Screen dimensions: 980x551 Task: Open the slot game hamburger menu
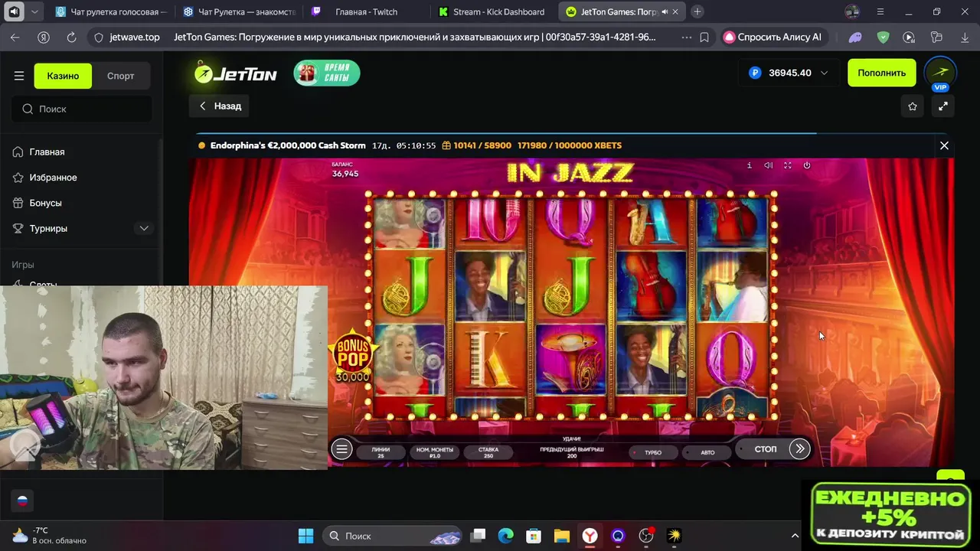[x=342, y=449]
